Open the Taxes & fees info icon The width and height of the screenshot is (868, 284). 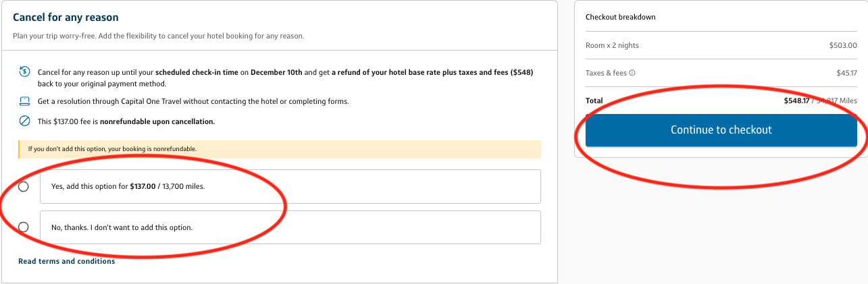pyautogui.click(x=633, y=73)
